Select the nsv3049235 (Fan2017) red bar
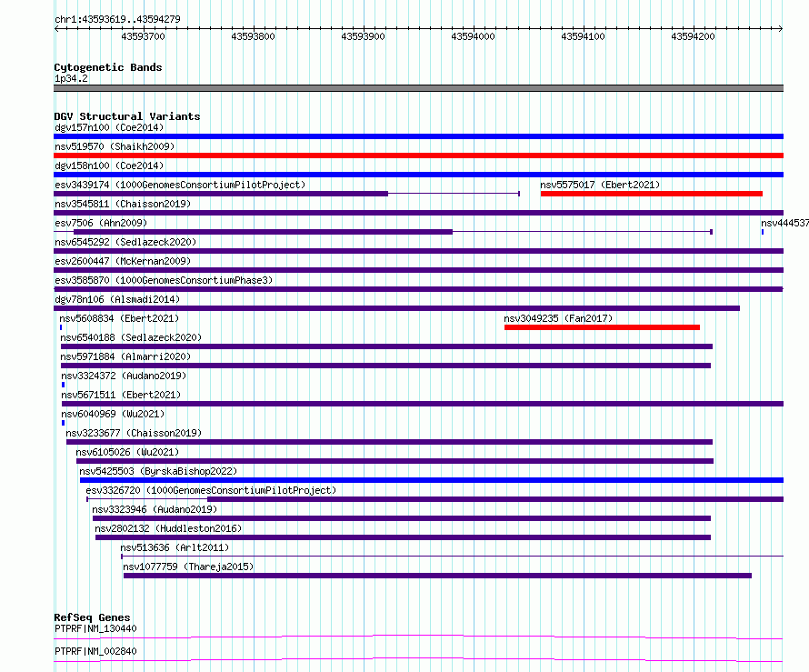 point(602,327)
